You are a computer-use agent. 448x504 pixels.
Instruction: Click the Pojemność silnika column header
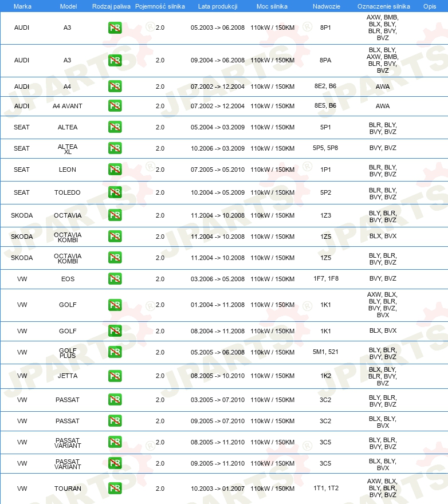click(x=160, y=6)
